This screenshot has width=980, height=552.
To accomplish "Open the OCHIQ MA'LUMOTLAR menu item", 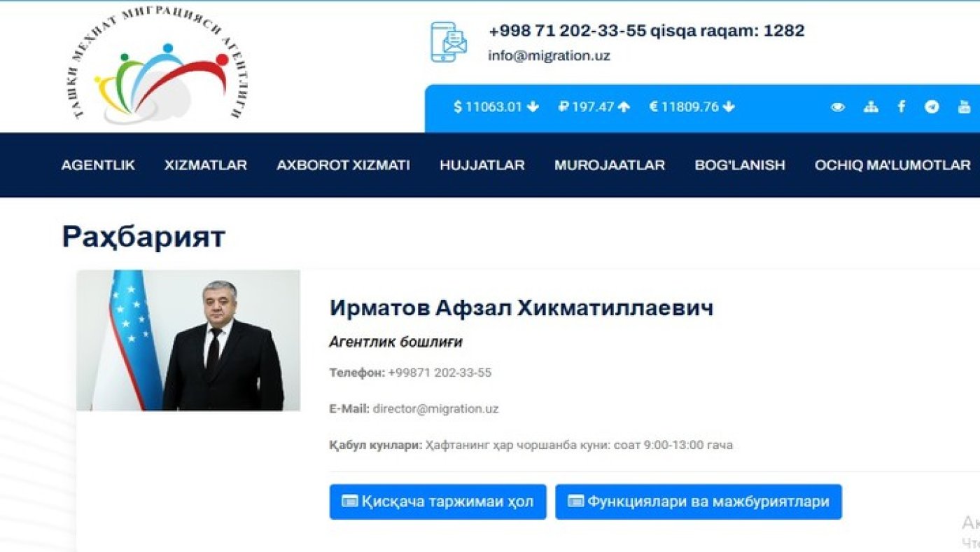I will point(892,165).
